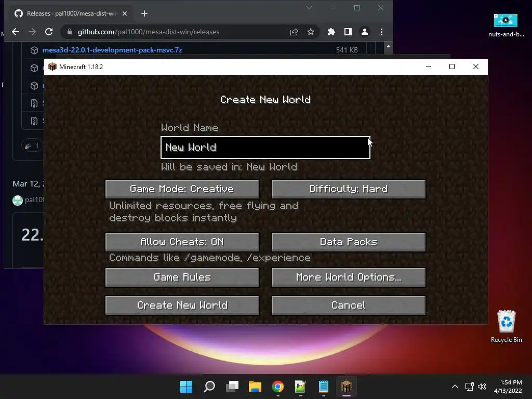Select the Recycle Bin desktop icon
Screen dimensions: 532x399
coord(506,326)
